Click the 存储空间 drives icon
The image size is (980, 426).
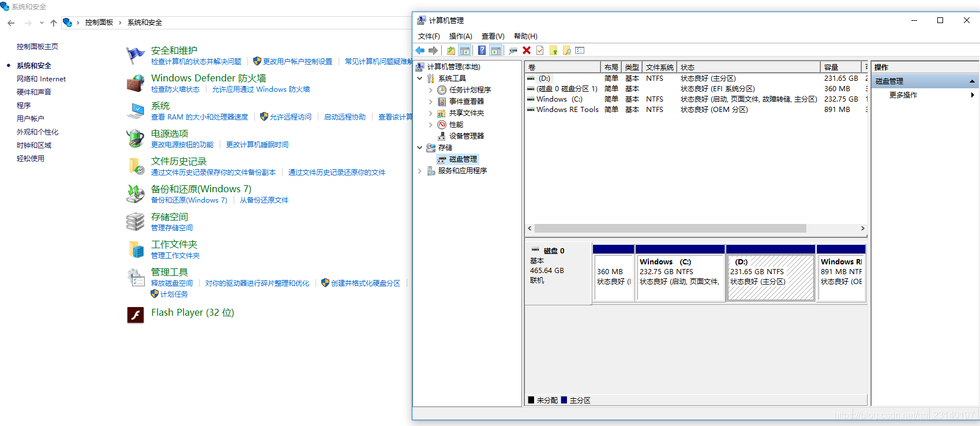coord(136,222)
